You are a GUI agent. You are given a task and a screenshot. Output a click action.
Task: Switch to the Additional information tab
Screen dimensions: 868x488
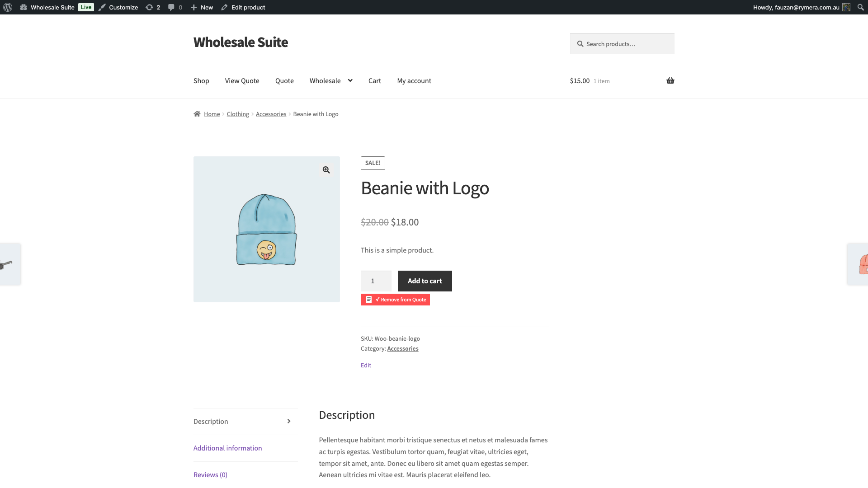coord(227,448)
